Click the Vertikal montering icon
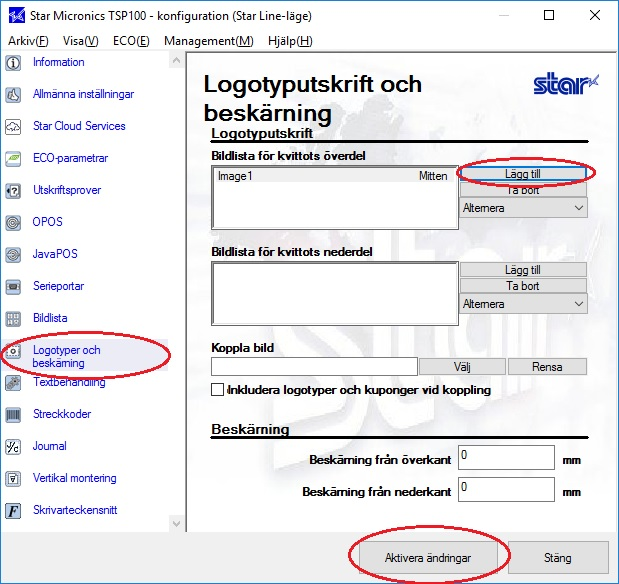This screenshot has height=584, width=619. pos(13,479)
